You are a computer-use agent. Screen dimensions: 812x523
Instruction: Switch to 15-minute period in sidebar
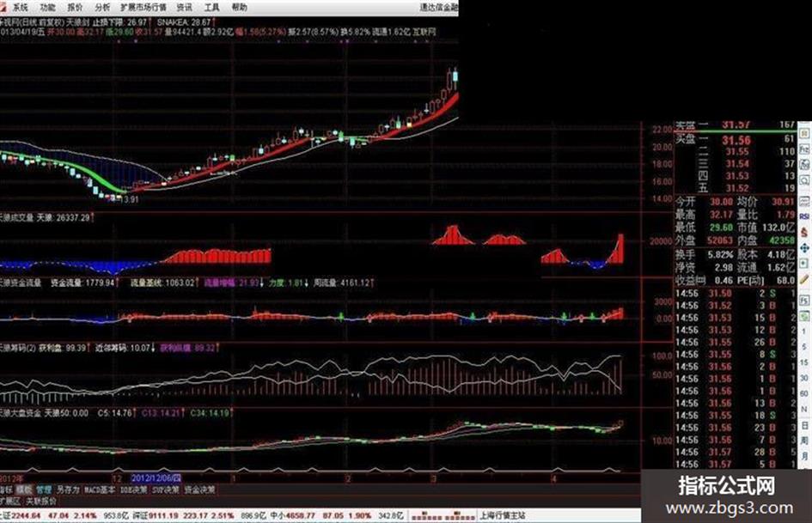805,362
